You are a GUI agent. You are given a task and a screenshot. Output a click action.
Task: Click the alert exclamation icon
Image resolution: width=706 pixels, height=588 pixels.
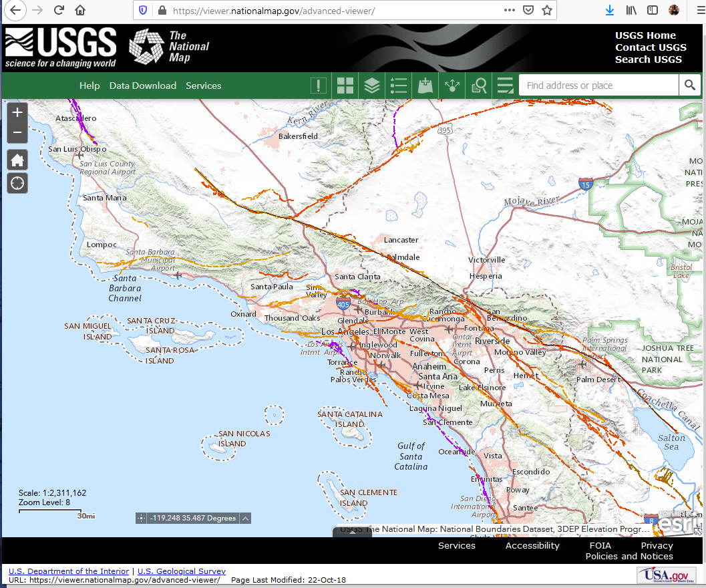pos(319,86)
